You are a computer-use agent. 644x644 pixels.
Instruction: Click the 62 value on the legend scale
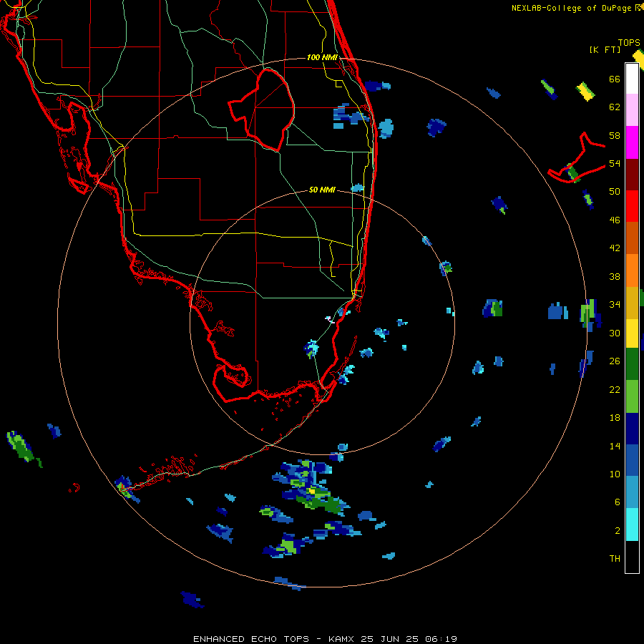coord(615,107)
